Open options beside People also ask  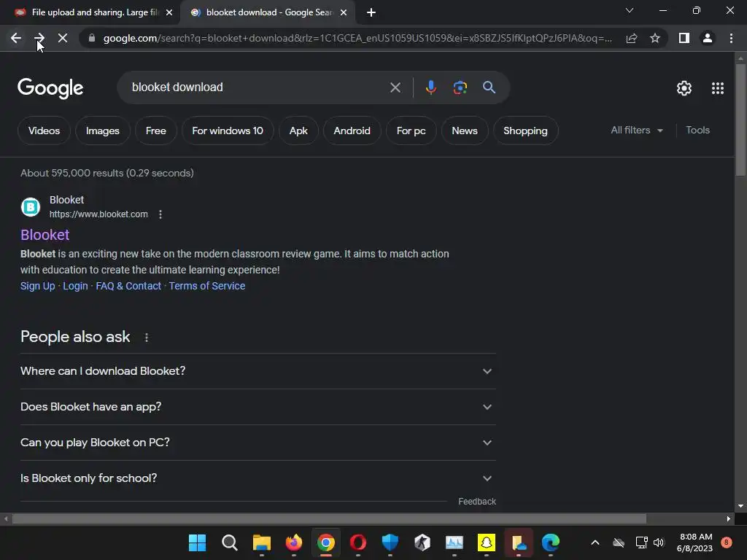point(146,338)
